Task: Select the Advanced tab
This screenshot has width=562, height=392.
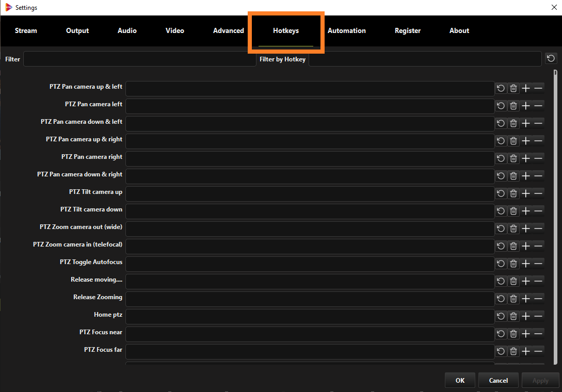Action: point(228,31)
